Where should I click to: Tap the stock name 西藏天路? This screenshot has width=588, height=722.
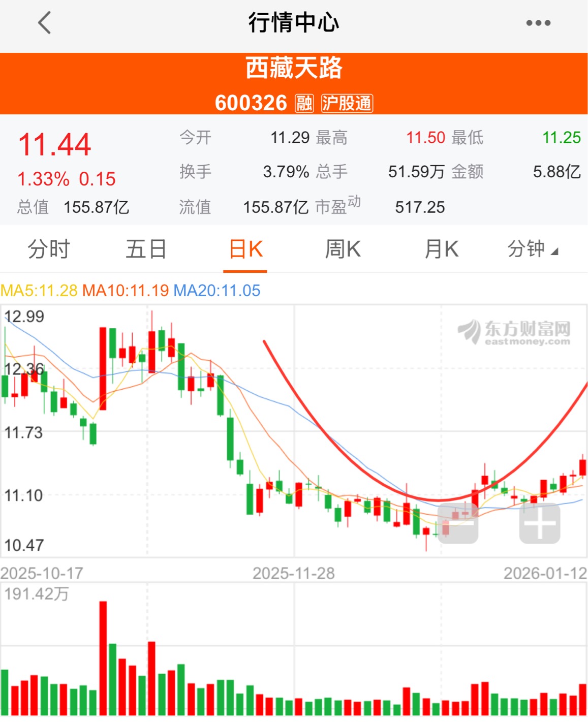[x=294, y=69]
